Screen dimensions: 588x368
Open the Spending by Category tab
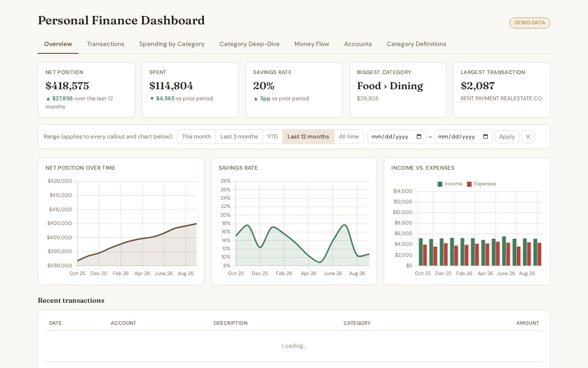[172, 44]
